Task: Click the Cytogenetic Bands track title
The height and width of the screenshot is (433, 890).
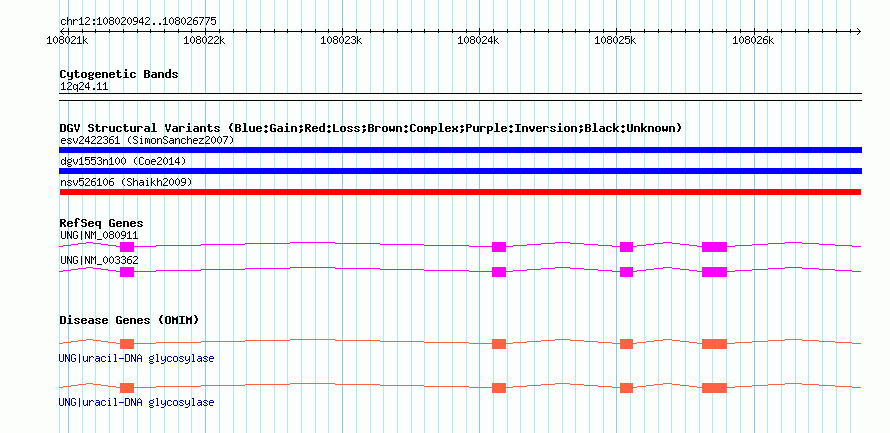Action: coord(119,74)
